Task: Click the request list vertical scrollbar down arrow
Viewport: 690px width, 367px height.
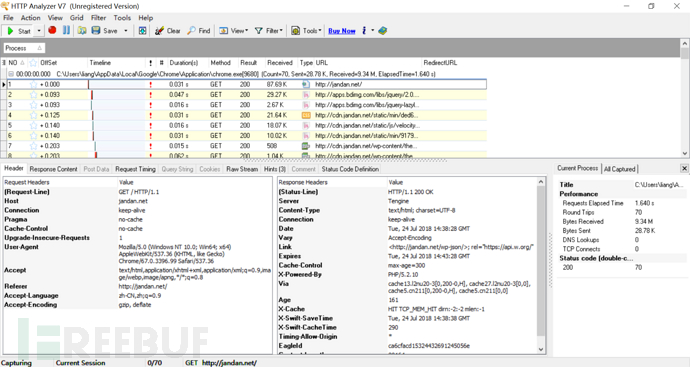Action: point(684,153)
